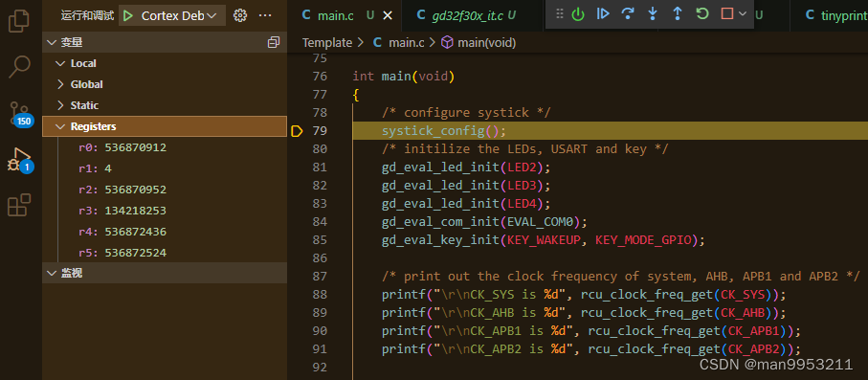Click gd_eval_com_init(EVAL_COM0) line
The height and width of the screenshot is (380, 868).
(x=484, y=222)
